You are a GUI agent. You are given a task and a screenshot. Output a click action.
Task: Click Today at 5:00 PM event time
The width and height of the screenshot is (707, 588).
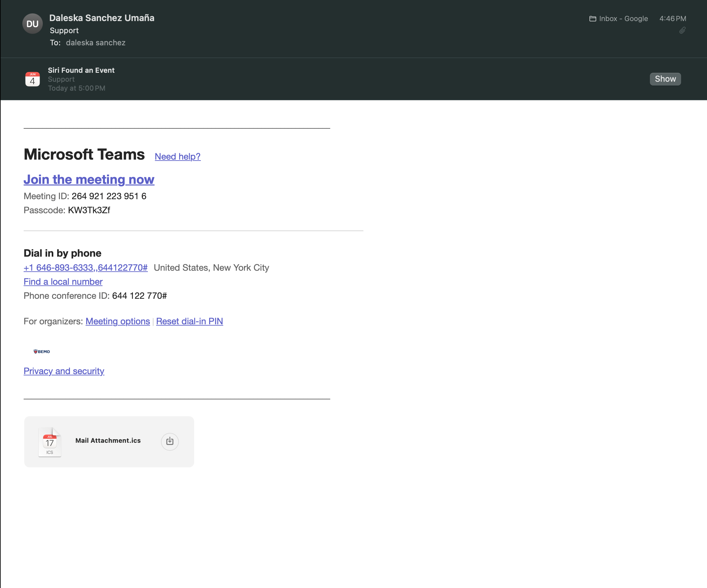76,88
